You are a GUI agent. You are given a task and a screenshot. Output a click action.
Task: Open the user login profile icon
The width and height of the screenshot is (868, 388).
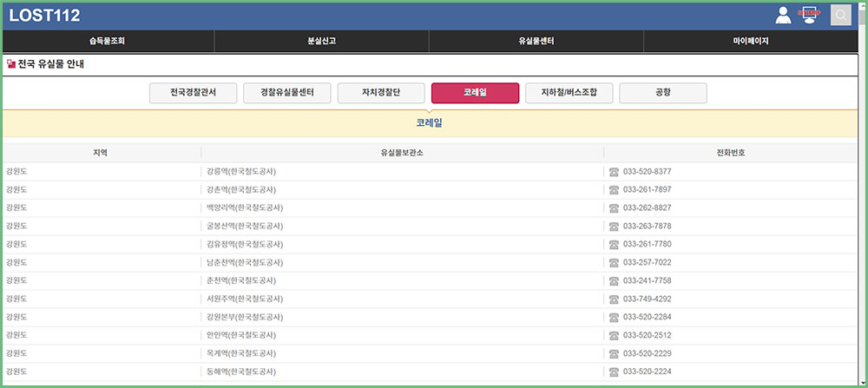click(x=783, y=15)
